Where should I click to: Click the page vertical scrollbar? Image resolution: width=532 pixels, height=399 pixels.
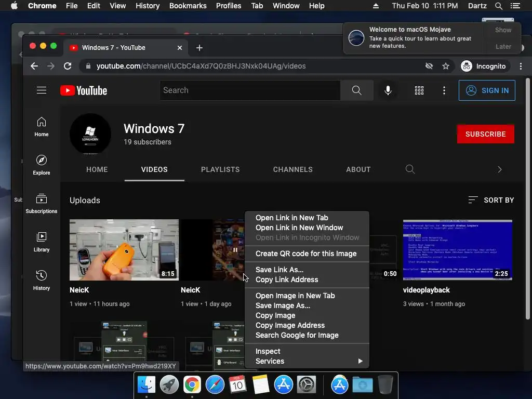coord(528,199)
